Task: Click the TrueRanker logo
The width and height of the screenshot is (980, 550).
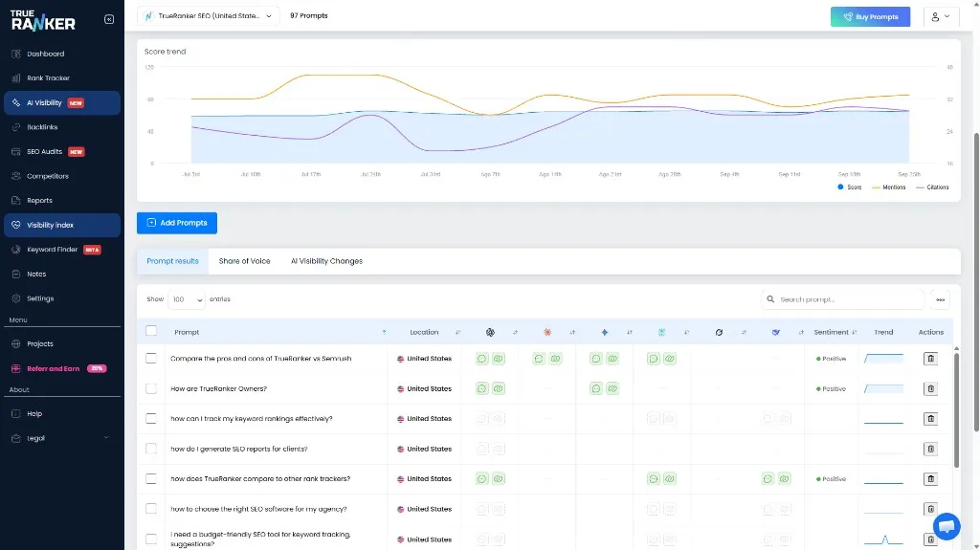Action: (43, 20)
